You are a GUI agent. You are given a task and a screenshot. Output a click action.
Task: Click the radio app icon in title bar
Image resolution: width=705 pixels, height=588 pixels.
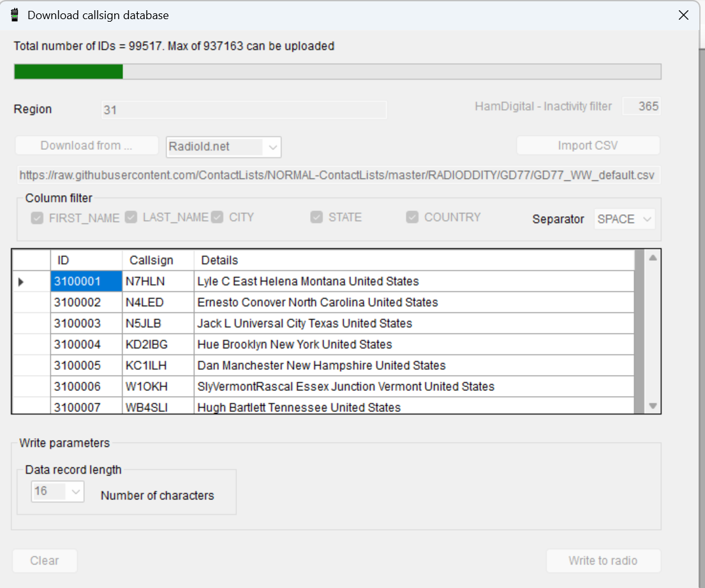(x=14, y=15)
